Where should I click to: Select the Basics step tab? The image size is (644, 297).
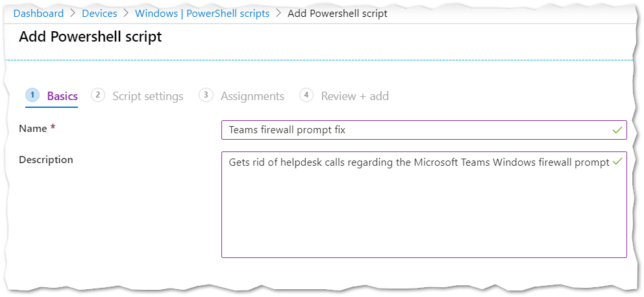[62, 96]
